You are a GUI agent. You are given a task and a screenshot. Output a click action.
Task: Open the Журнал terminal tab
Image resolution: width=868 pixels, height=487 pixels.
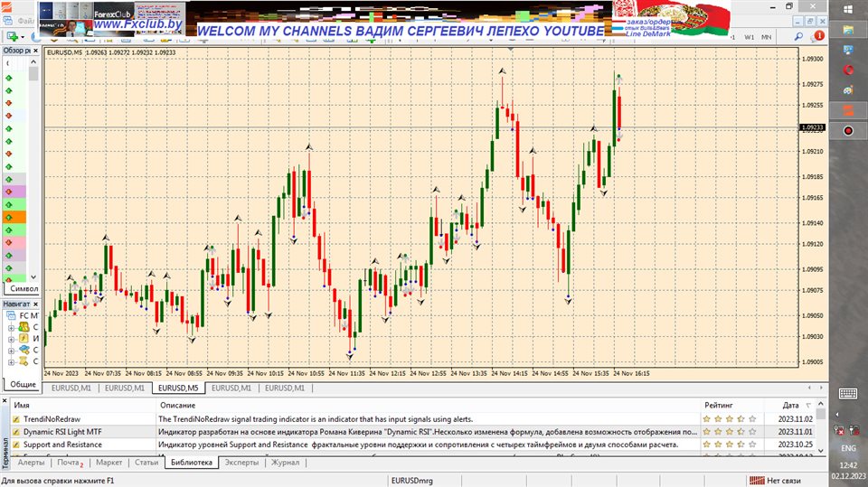coord(285,462)
